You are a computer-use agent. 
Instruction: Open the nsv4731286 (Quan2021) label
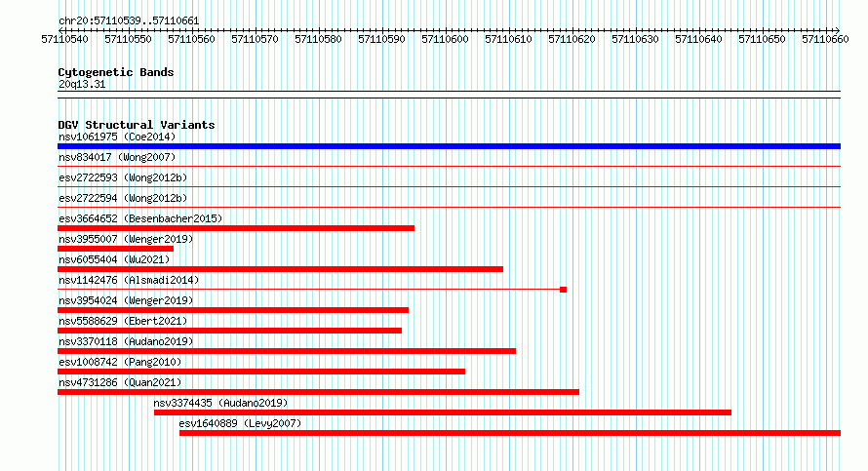pyautogui.click(x=120, y=382)
